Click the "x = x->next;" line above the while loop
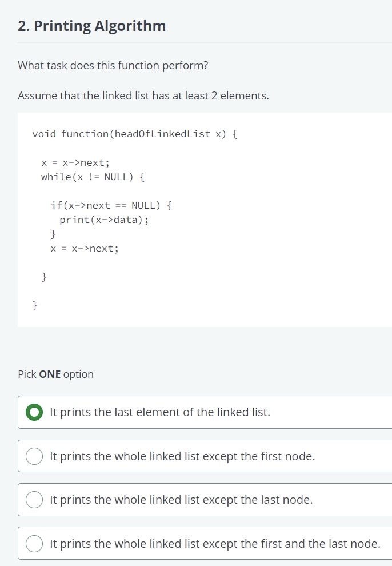 tap(71, 162)
